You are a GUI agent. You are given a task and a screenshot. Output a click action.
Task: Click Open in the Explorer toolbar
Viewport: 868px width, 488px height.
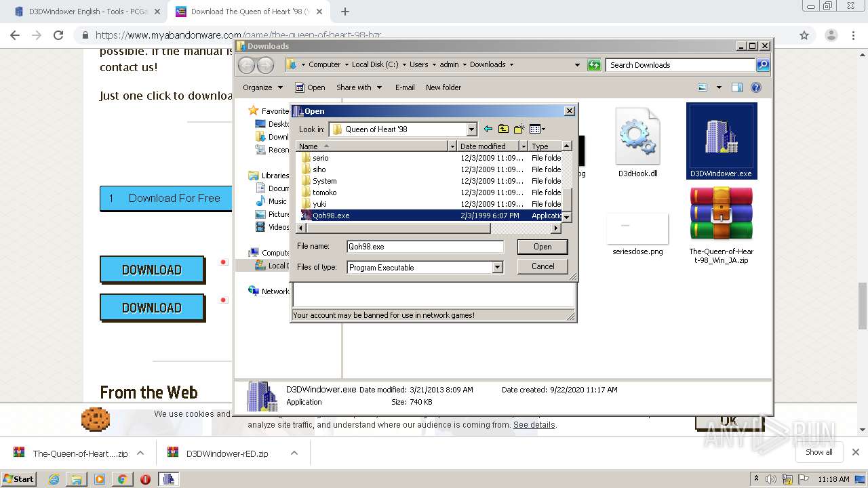[310, 87]
